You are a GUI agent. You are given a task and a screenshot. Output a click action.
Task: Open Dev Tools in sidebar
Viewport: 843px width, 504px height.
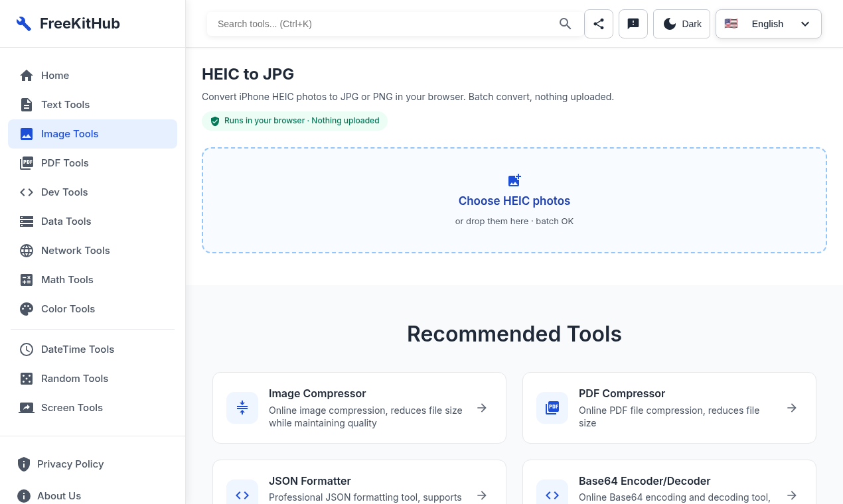92,192
